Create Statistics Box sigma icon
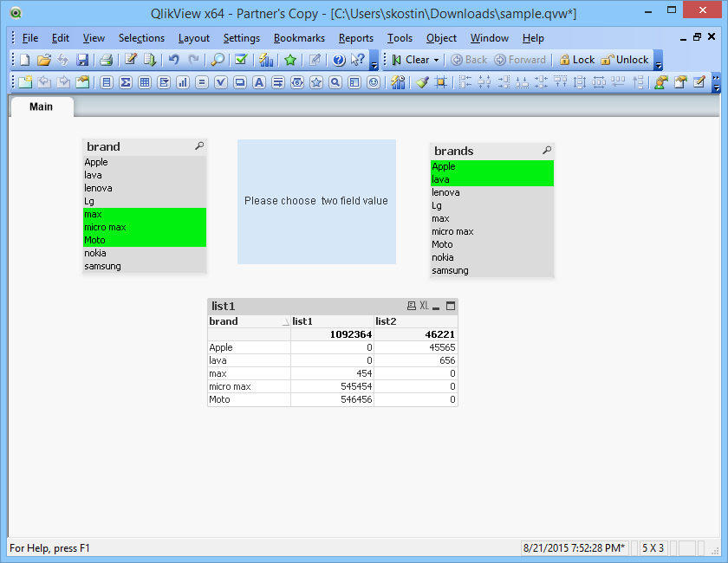This screenshot has height=563, width=728. (x=126, y=82)
